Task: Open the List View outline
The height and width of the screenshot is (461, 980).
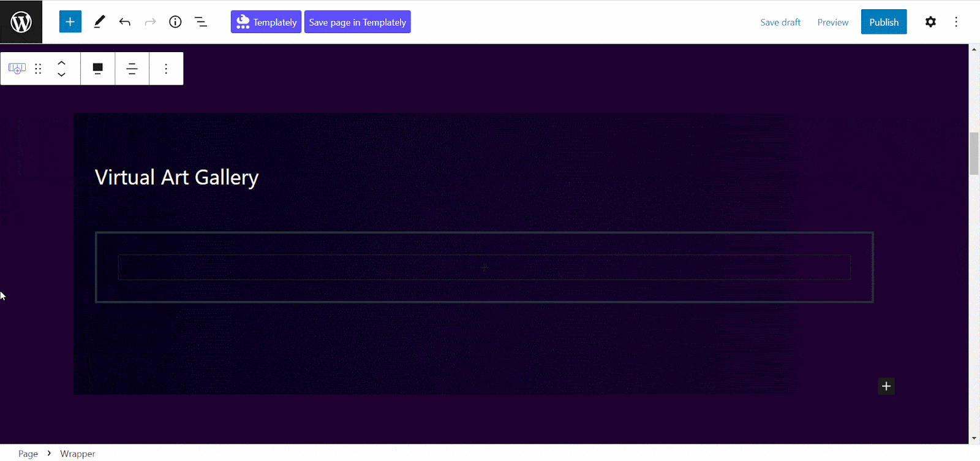Action: click(201, 22)
